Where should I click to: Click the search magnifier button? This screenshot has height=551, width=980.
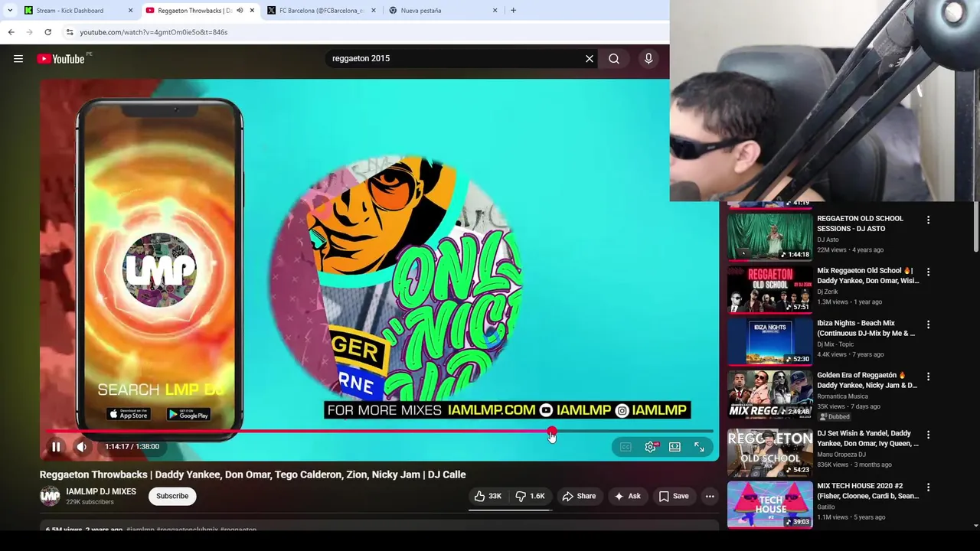click(614, 59)
